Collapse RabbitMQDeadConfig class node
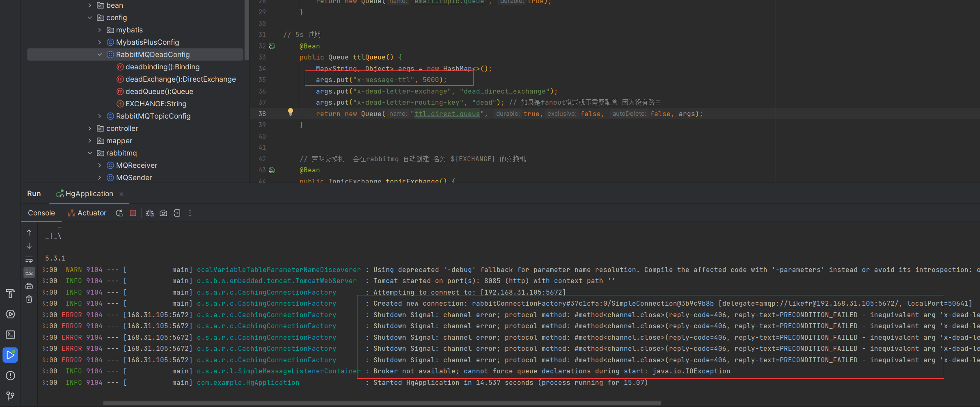This screenshot has height=407, width=980. 100,55
